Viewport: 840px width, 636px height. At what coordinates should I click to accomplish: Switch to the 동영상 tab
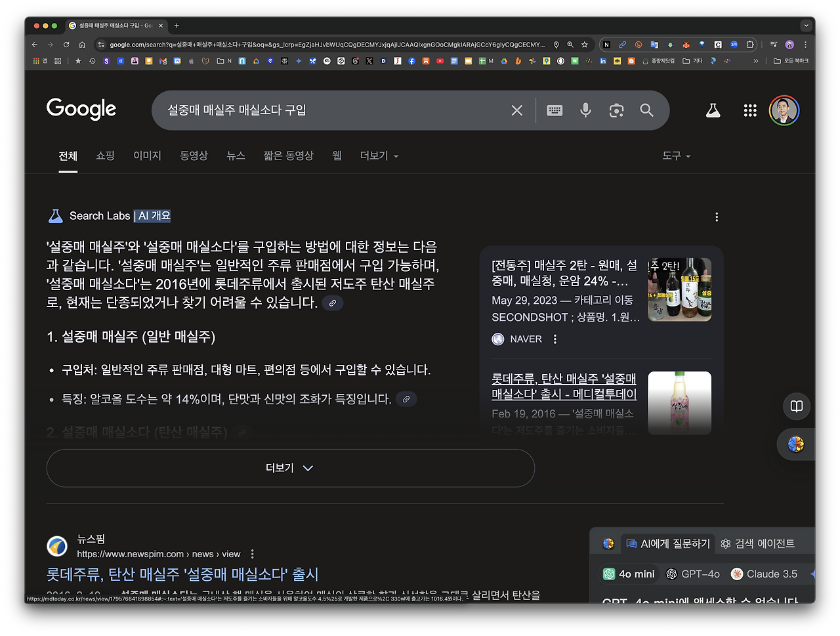[x=194, y=156]
